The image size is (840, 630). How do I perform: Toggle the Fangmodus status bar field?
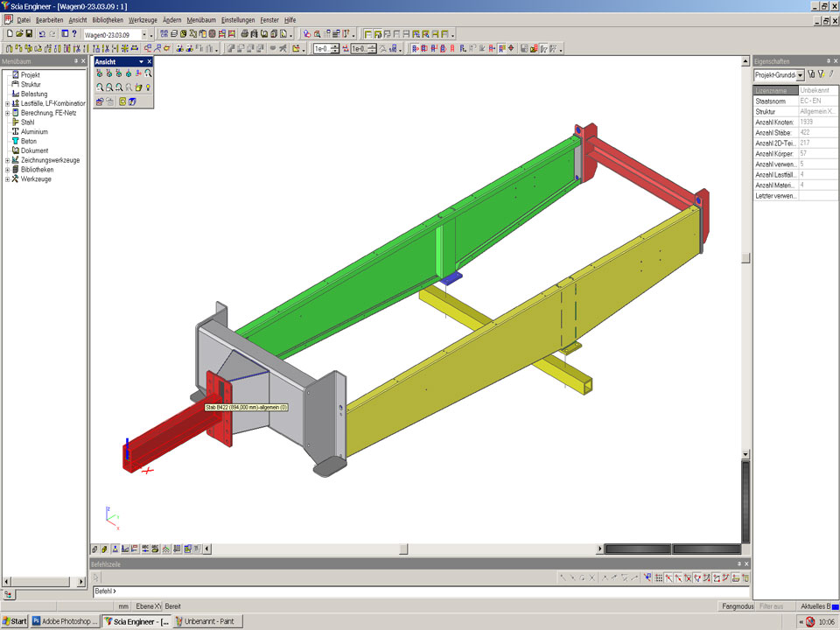[737, 606]
